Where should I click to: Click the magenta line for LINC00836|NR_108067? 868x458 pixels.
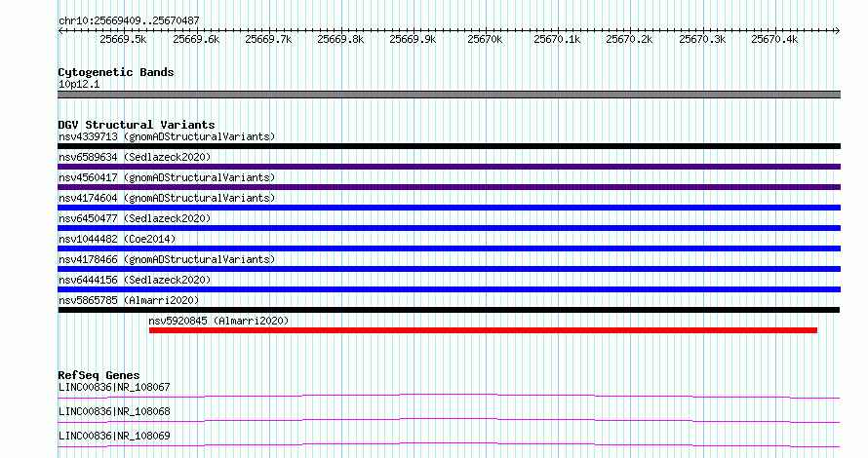point(449,396)
